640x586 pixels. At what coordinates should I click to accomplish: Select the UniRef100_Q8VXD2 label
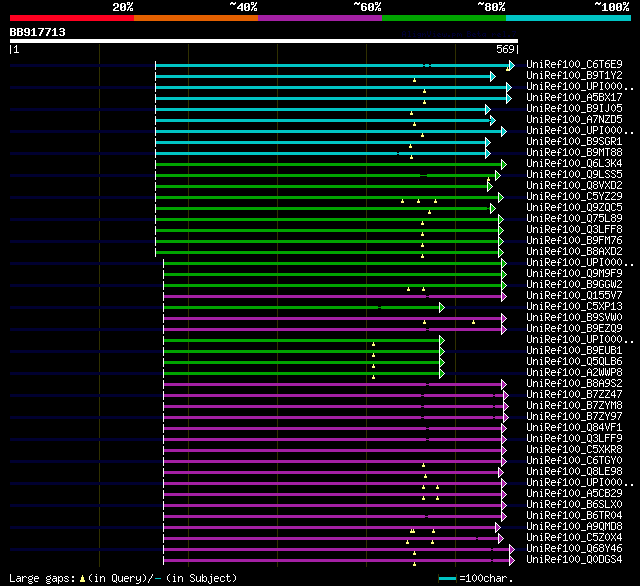tap(574, 186)
